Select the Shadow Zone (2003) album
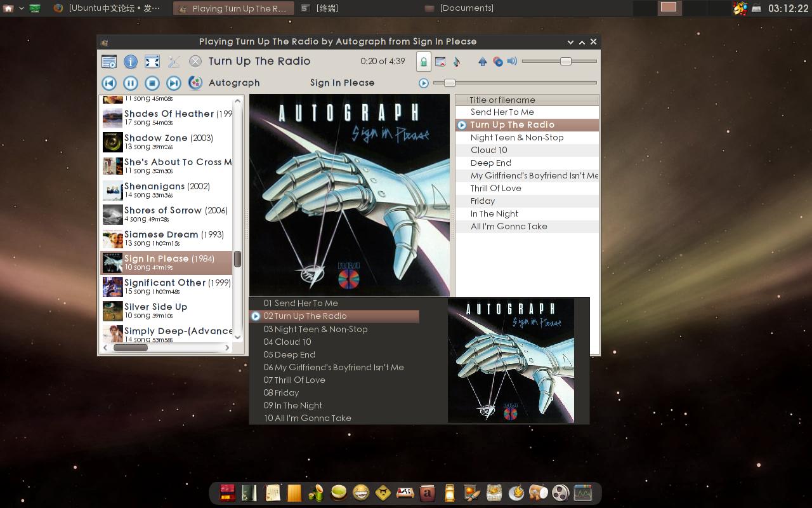812x508 pixels. click(x=166, y=142)
